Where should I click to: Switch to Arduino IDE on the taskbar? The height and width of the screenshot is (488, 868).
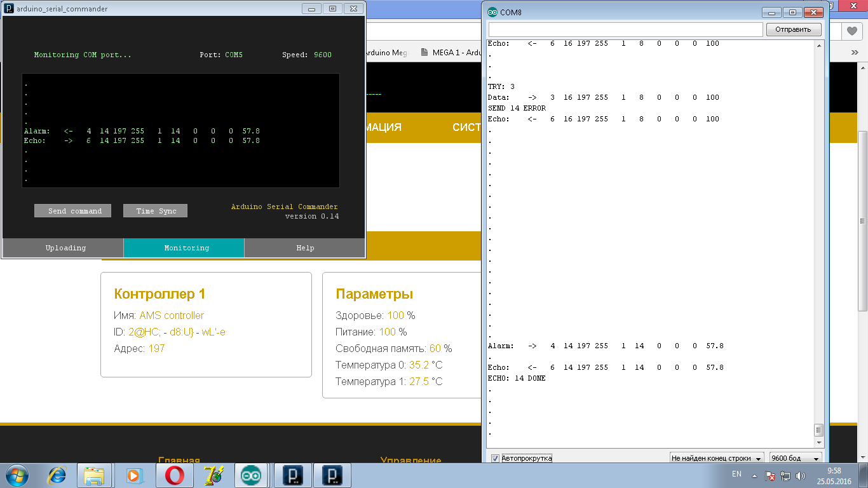coord(250,475)
